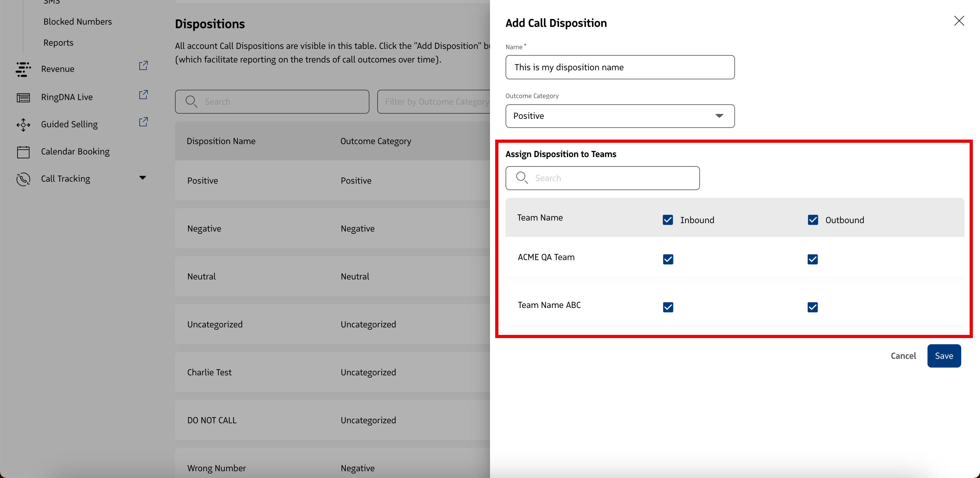
Task: Close the Add Call Disposition panel
Action: click(x=959, y=21)
